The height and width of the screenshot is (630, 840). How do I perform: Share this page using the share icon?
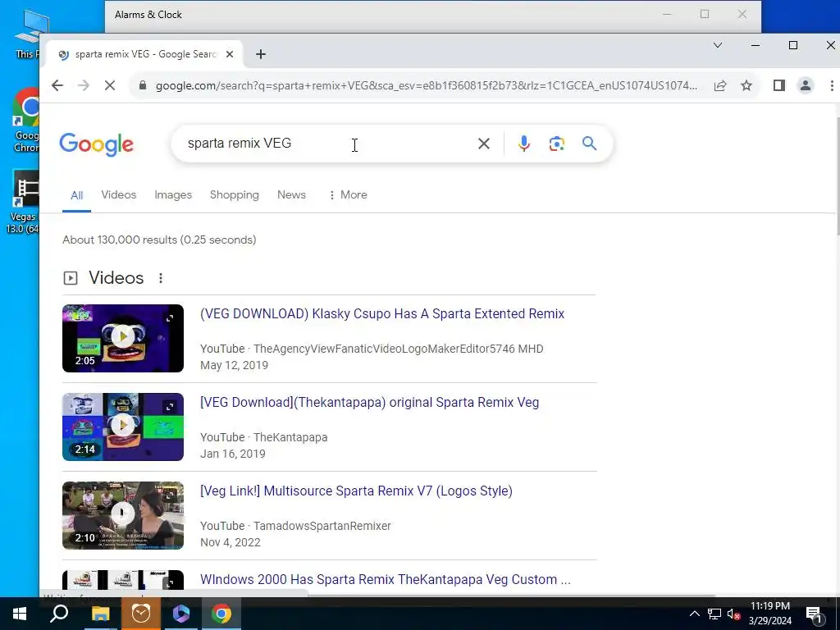pyautogui.click(x=720, y=85)
